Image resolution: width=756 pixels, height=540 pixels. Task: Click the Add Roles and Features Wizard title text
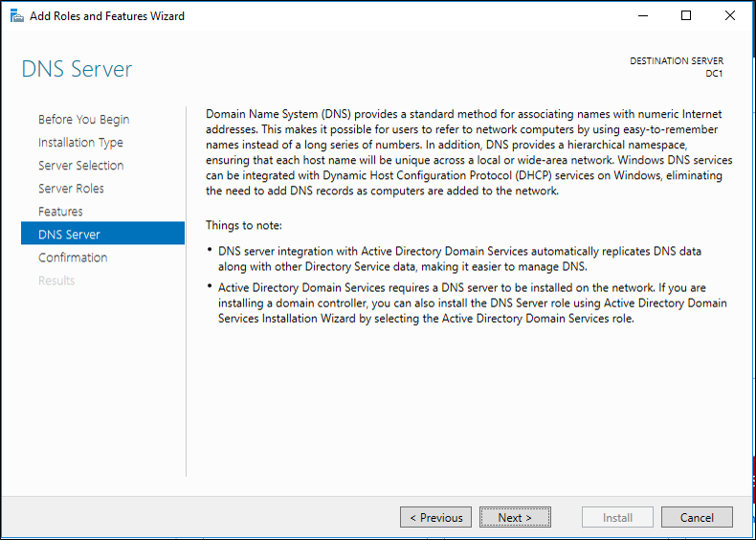(107, 16)
